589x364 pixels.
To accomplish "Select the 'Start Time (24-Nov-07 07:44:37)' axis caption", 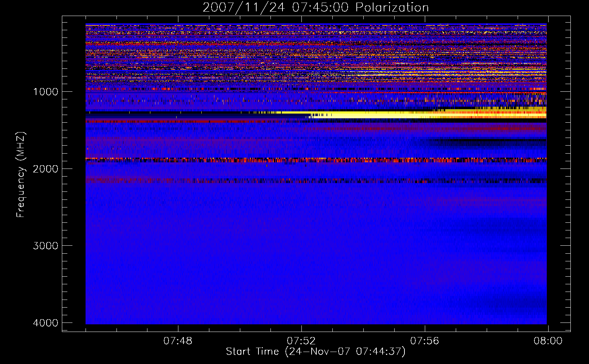I will point(316,352).
